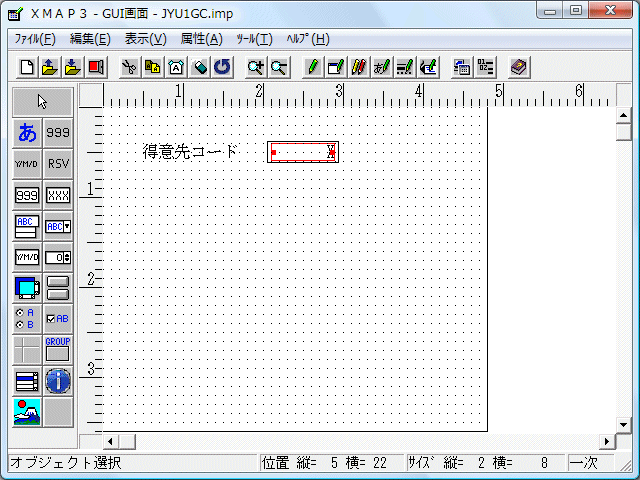Select the radio button A B tool

pyautogui.click(x=27, y=319)
